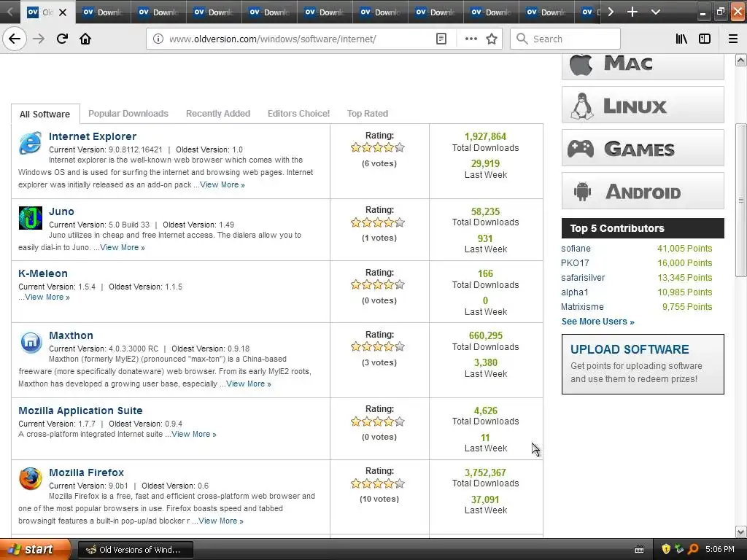The width and height of the screenshot is (747, 560).
Task: Switch to second browser tab labeled Downlo
Action: point(103,12)
